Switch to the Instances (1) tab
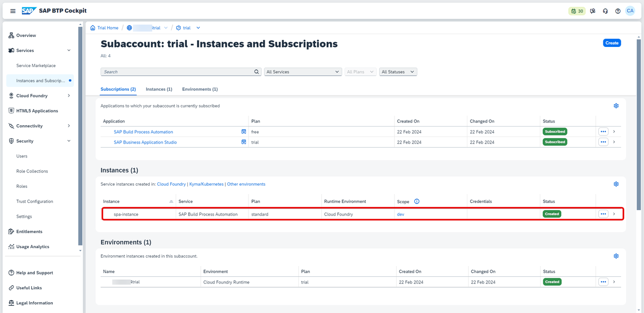Viewport: 644px width, 313px height. 159,89
